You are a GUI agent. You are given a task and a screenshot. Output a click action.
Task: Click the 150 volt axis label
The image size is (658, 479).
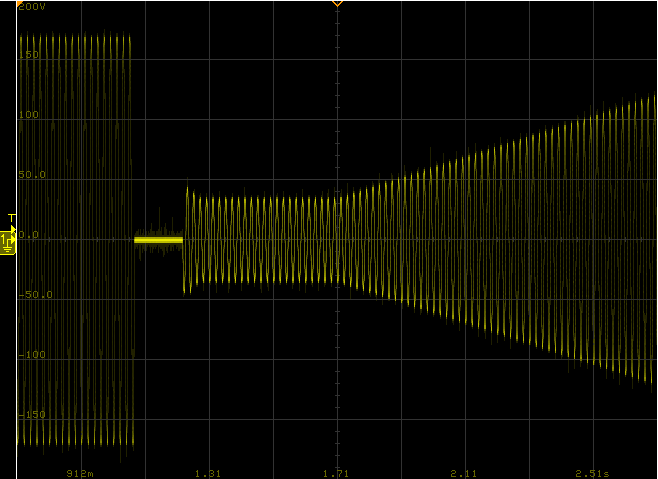pos(29,55)
